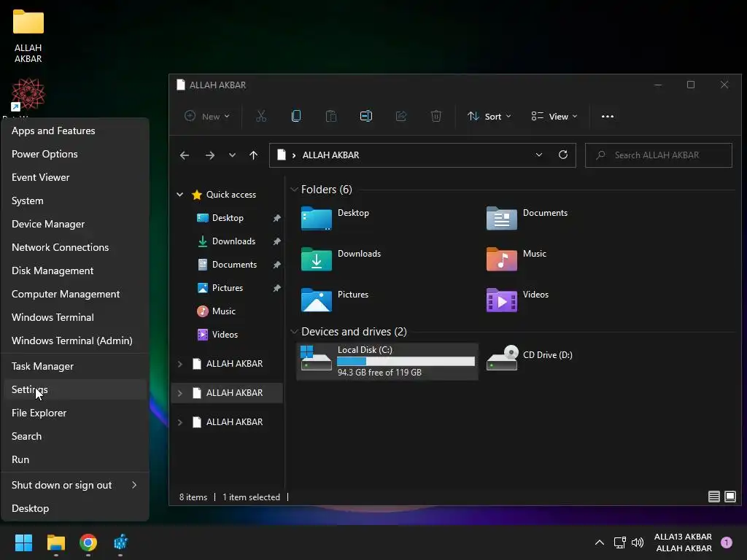The image size is (747, 560).
Task: Click the Copy icon in toolbar
Action: [x=296, y=116]
